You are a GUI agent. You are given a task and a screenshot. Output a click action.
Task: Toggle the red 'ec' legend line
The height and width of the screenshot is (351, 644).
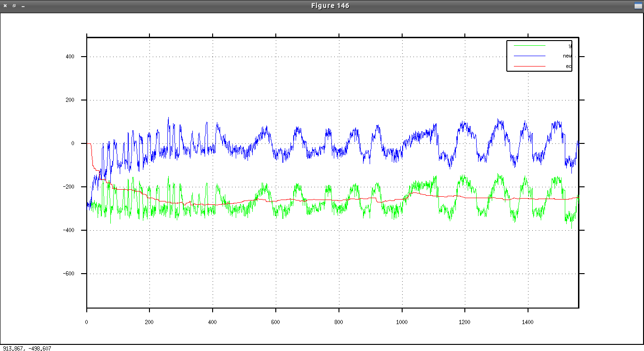click(x=529, y=67)
